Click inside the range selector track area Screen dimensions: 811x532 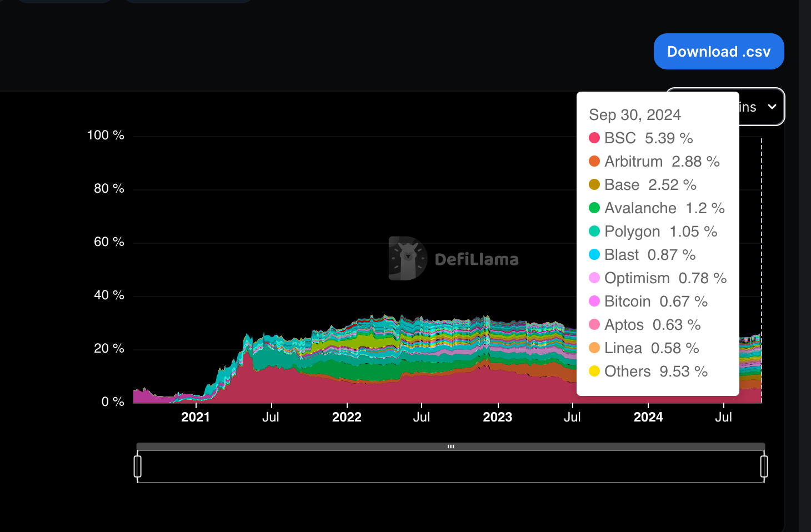coord(450,466)
